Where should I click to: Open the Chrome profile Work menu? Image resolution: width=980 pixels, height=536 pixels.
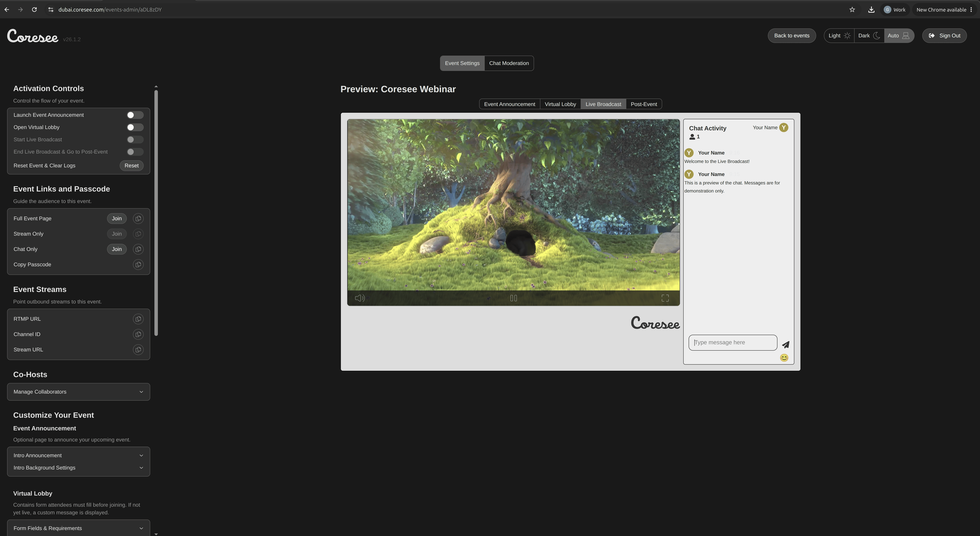pyautogui.click(x=895, y=10)
